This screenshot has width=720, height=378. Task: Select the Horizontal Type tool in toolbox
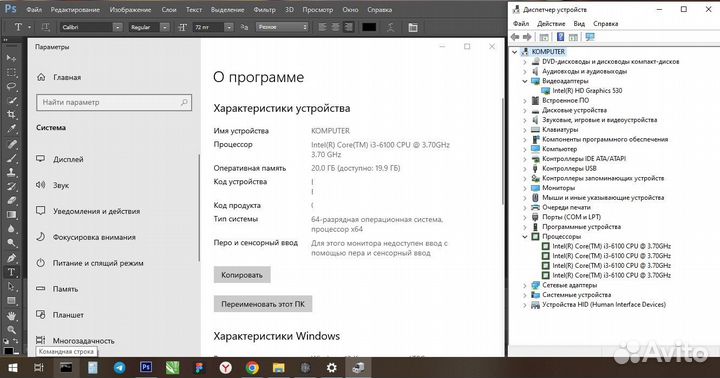[x=11, y=272]
